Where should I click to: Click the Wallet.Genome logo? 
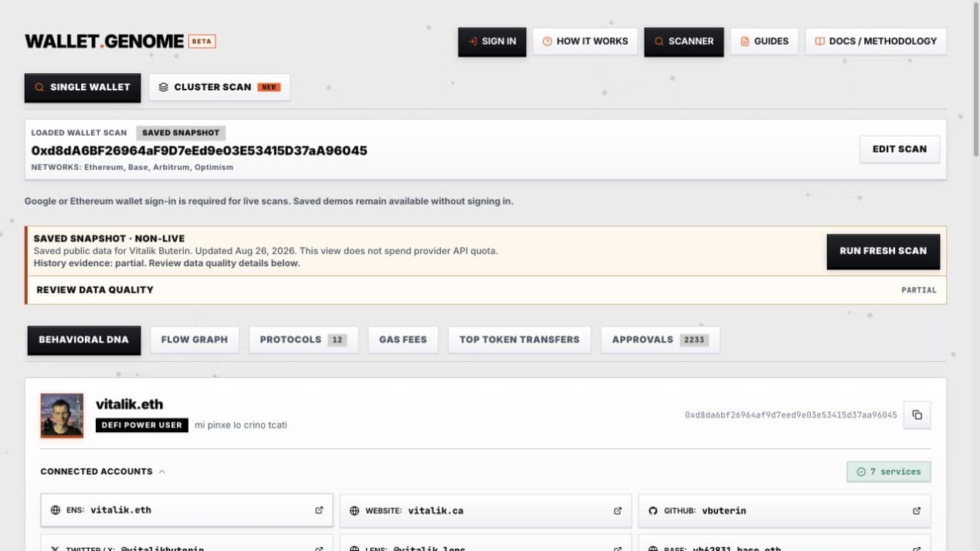[104, 42]
